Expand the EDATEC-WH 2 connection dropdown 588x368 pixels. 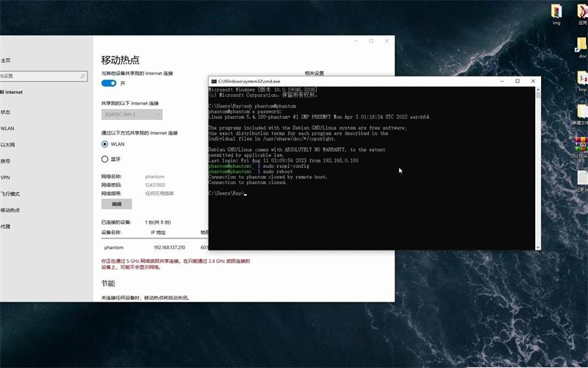point(132,114)
